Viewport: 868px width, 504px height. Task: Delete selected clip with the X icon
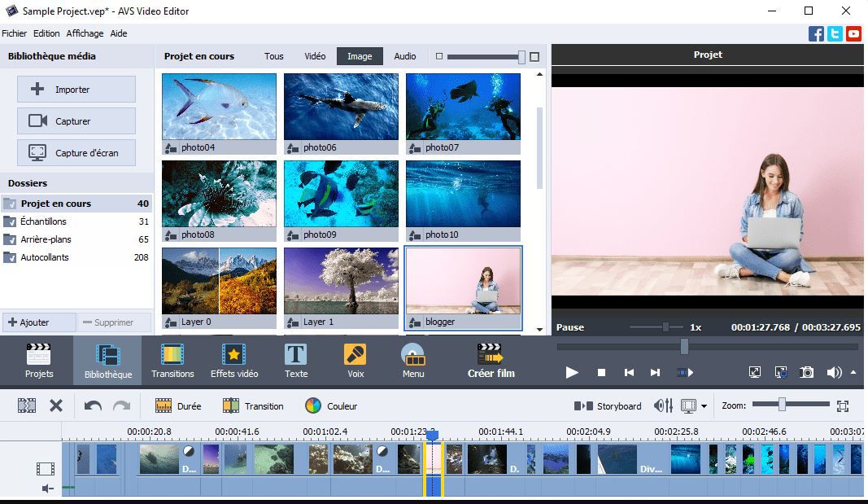click(56, 405)
